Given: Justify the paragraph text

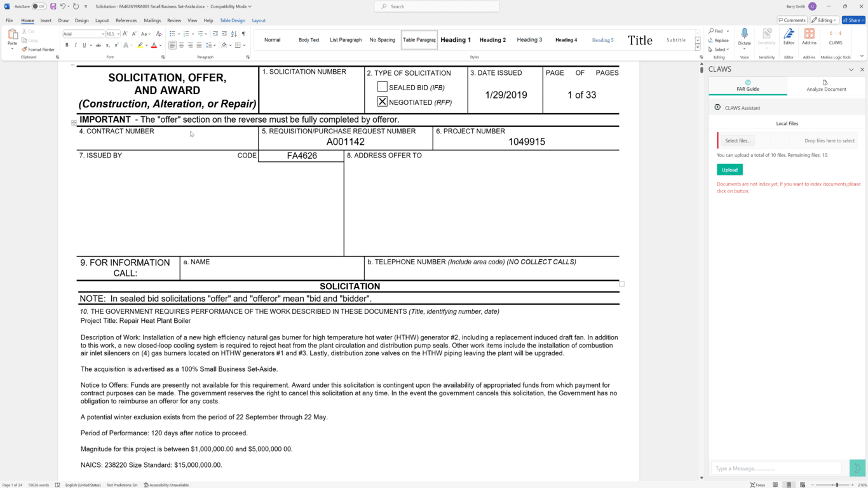Looking at the screenshot, I should (x=199, y=45).
